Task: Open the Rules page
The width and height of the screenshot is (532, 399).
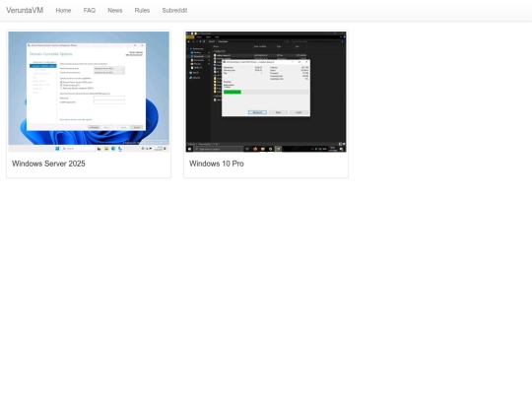Action: point(142,11)
